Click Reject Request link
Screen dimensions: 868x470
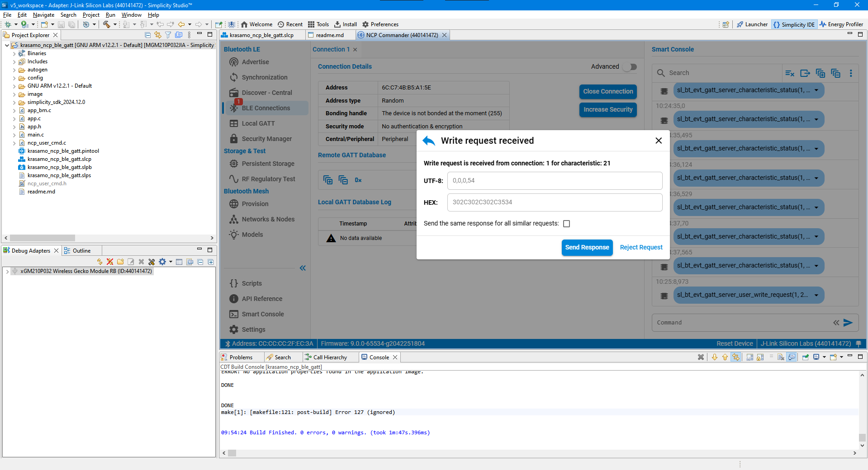point(641,247)
